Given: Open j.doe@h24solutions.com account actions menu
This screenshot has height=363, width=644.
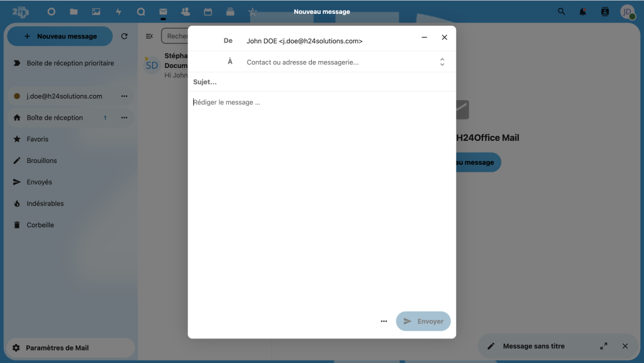Looking at the screenshot, I should click(124, 96).
